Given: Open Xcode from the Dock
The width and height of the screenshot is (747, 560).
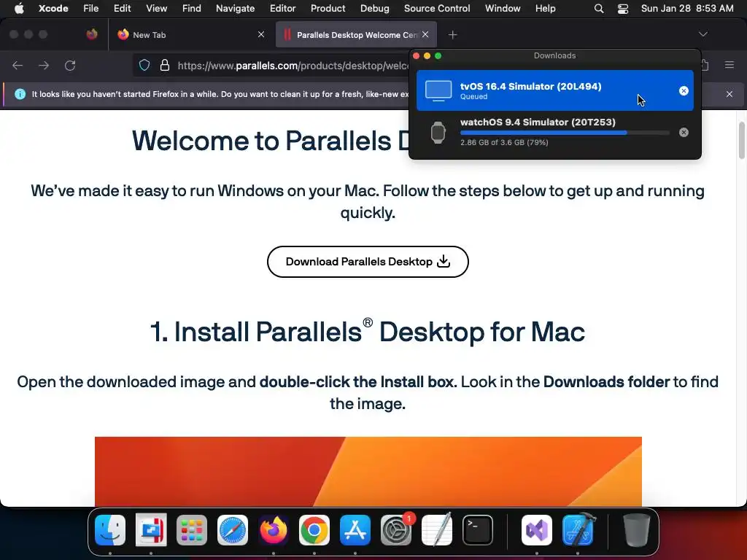Looking at the screenshot, I should point(578,529).
